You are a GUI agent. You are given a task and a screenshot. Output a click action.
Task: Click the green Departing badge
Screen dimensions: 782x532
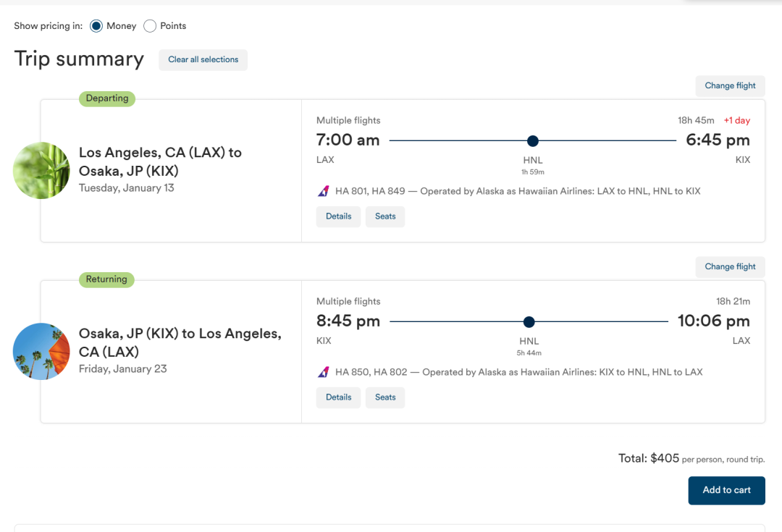click(x=107, y=98)
